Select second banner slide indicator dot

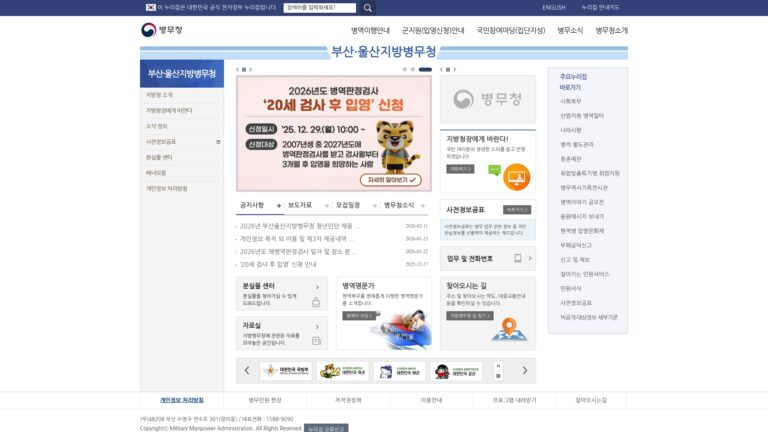click(x=413, y=70)
